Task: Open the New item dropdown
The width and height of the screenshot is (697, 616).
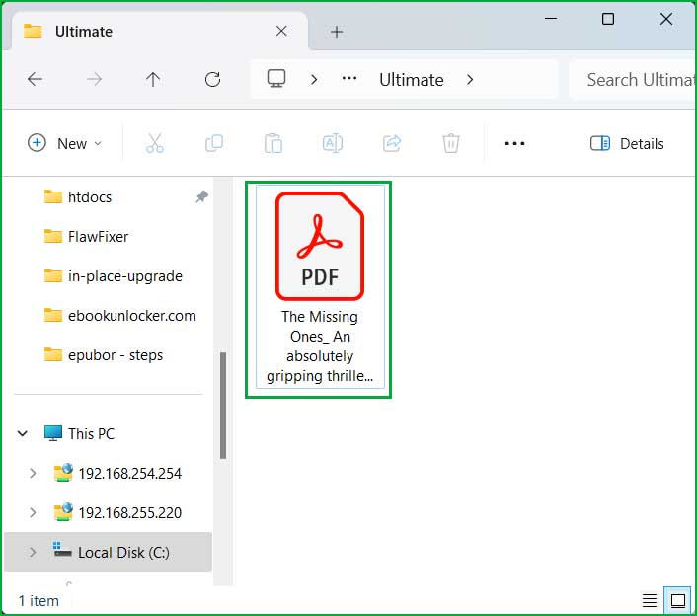Action: (x=65, y=143)
